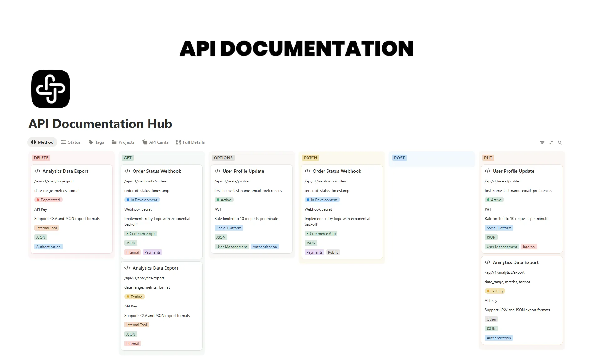593x364 pixels.
Task: Click the code icon on the PATCH Order Status Webhook card
Action: coord(307,171)
